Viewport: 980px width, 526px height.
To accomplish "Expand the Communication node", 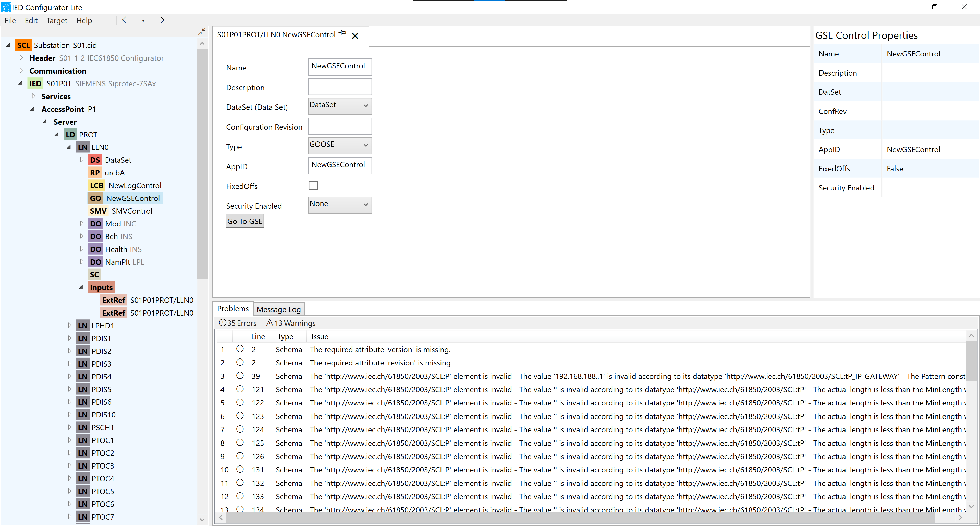I will (x=21, y=70).
